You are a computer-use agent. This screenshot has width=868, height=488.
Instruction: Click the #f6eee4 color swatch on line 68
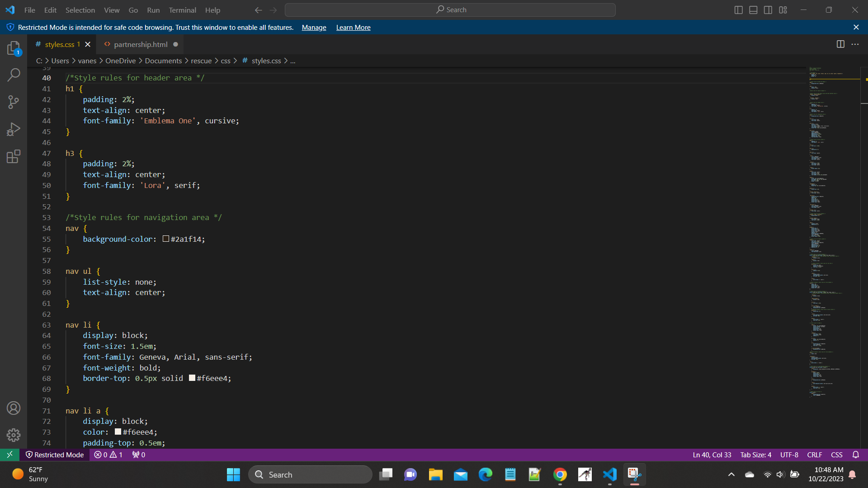coord(192,378)
